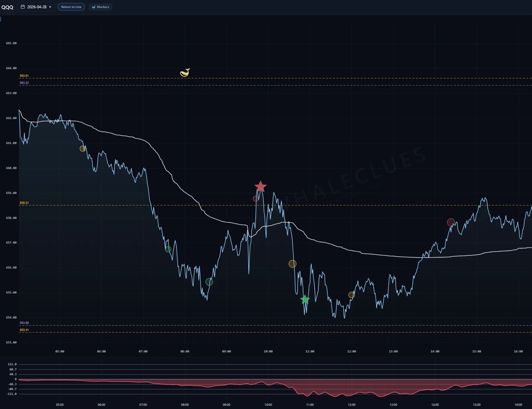Click the yellow circle marker near 05:30
This screenshot has height=409, width=532.
(83, 149)
